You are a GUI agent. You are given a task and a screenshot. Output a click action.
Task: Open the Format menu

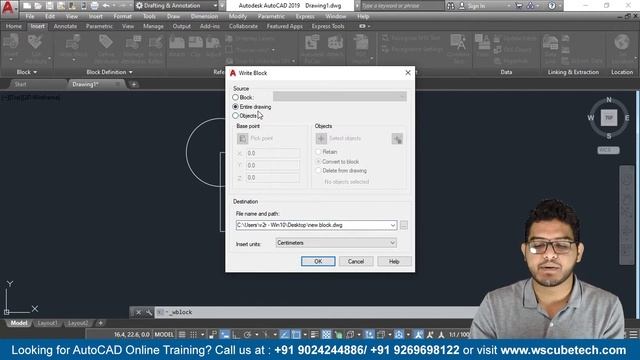pos(122,16)
